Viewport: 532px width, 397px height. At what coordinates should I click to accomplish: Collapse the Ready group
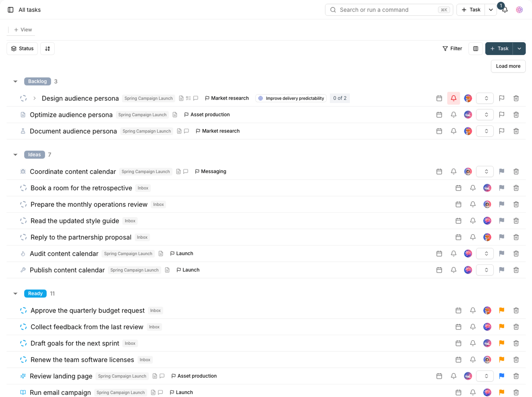(x=15, y=294)
